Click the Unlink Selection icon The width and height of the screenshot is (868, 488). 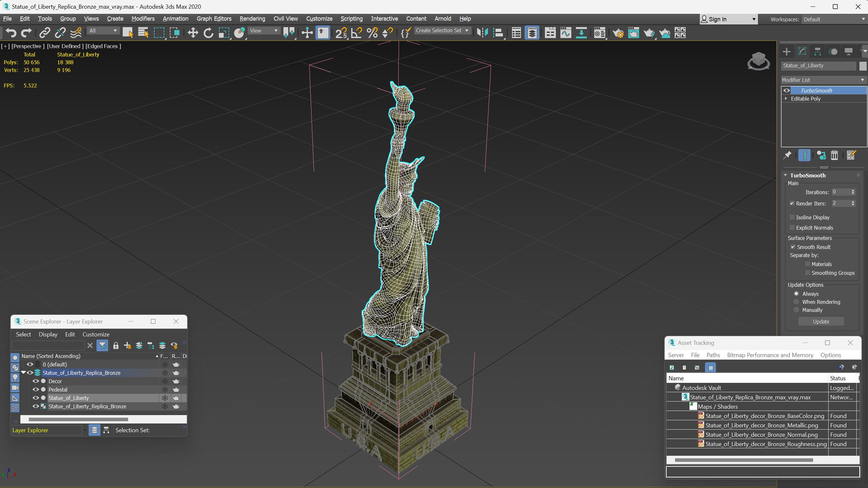tap(60, 33)
